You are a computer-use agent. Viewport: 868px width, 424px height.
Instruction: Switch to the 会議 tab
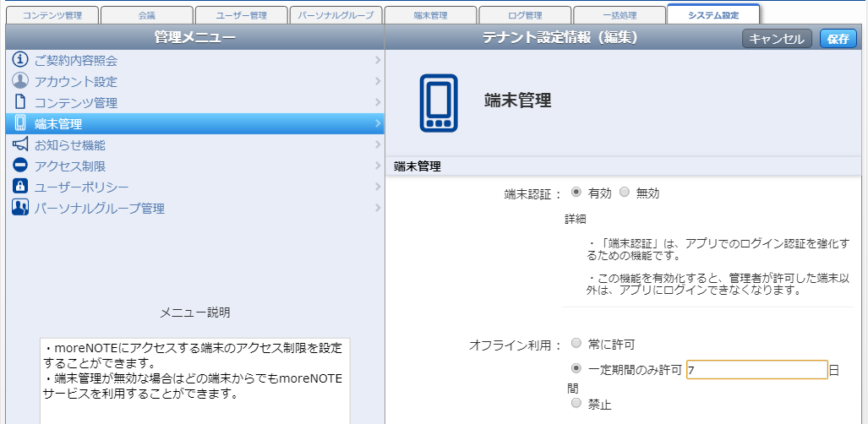click(147, 15)
